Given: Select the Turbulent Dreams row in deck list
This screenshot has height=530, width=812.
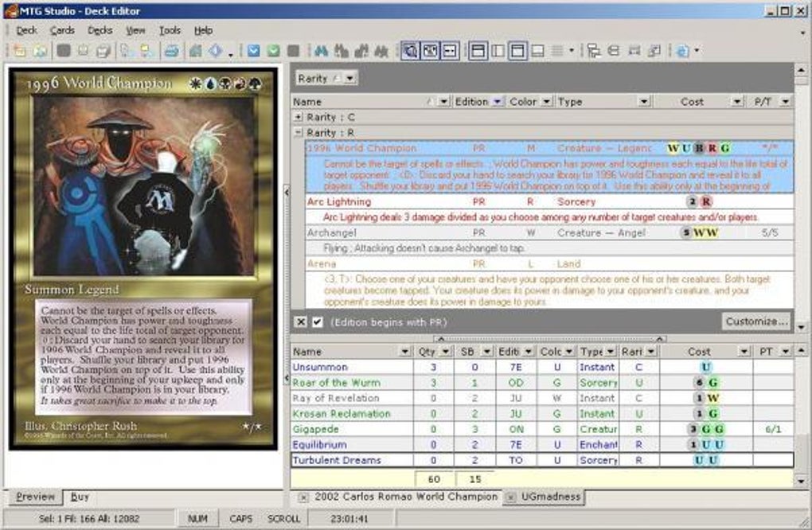Looking at the screenshot, I should click(358, 460).
